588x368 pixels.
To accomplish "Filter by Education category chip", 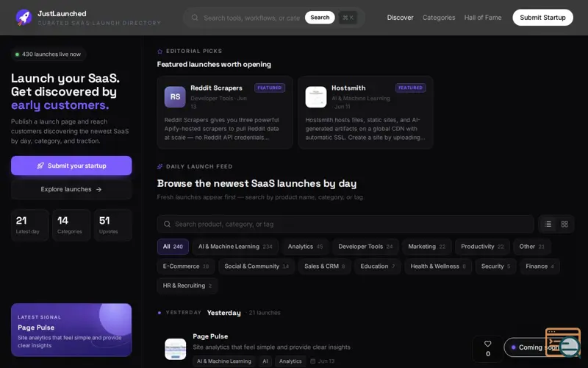I will 377,266.
